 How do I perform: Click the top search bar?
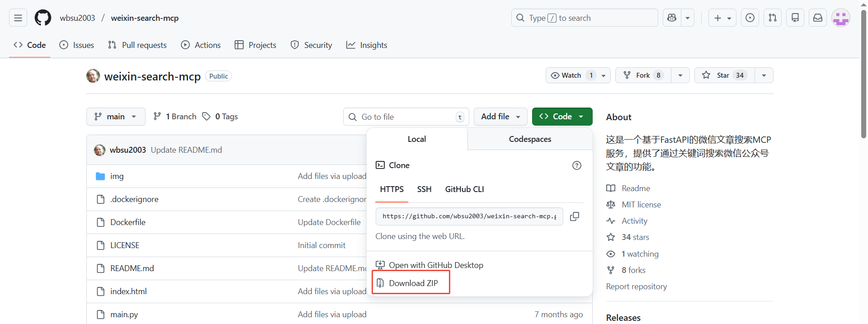[x=585, y=18]
